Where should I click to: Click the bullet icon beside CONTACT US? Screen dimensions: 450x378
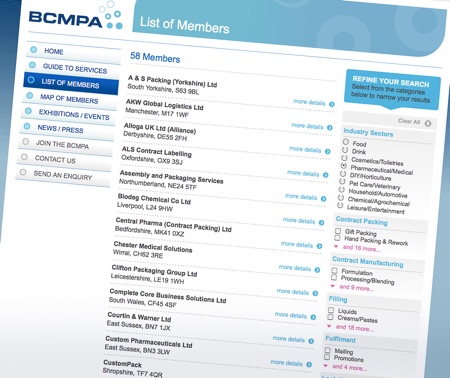(24, 156)
